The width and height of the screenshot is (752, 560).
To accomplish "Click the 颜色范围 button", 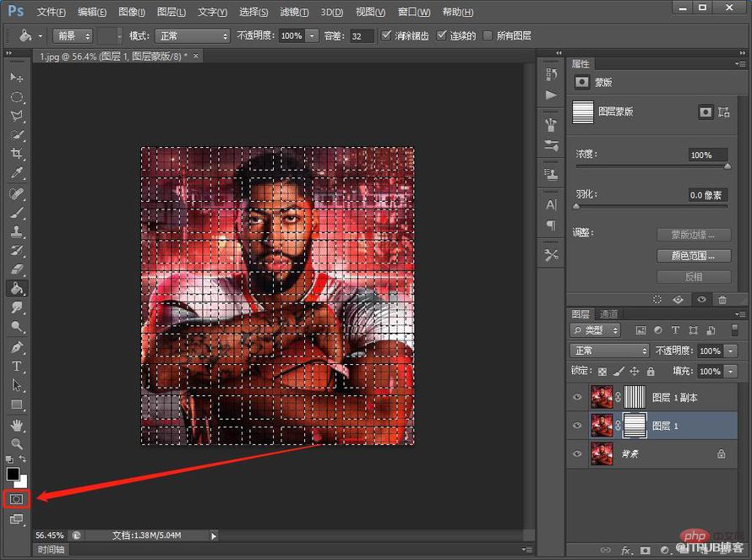I will coord(694,256).
